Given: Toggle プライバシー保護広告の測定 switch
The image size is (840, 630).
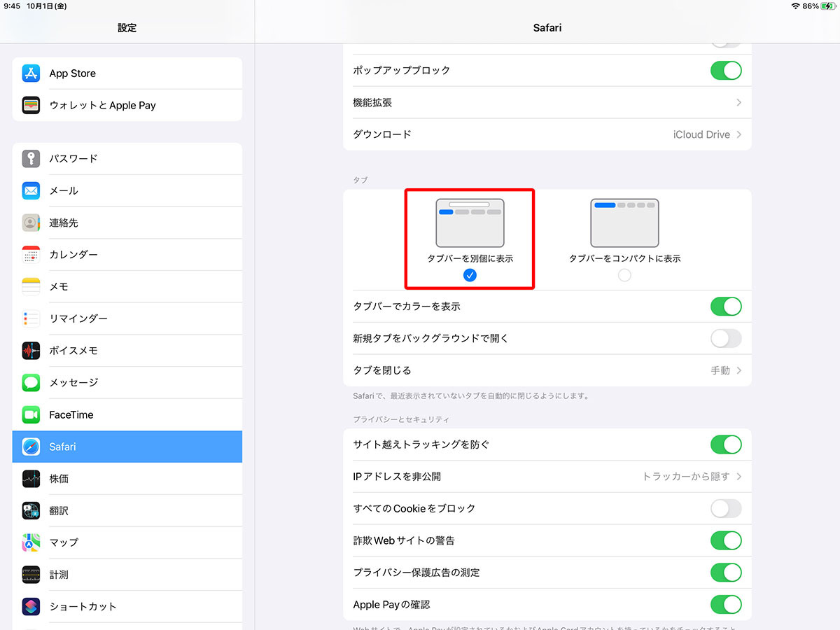Looking at the screenshot, I should click(726, 573).
